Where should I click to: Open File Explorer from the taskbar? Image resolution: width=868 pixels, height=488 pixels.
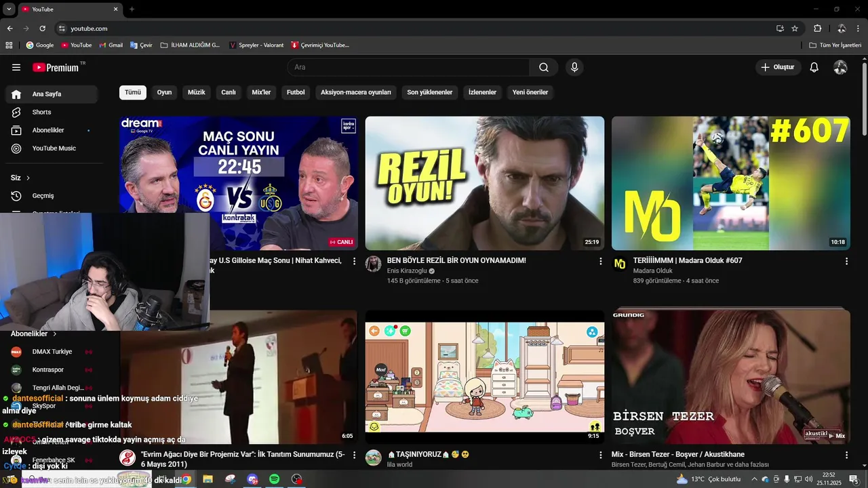point(208,479)
